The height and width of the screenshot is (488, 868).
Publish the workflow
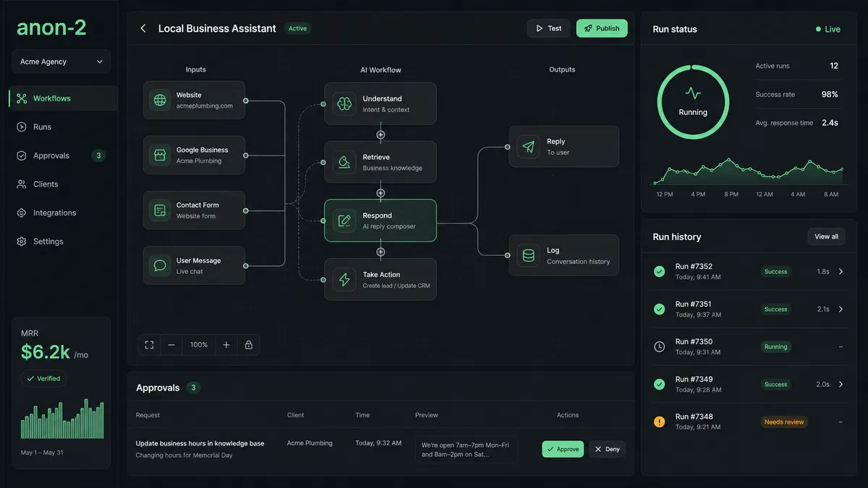coord(602,28)
